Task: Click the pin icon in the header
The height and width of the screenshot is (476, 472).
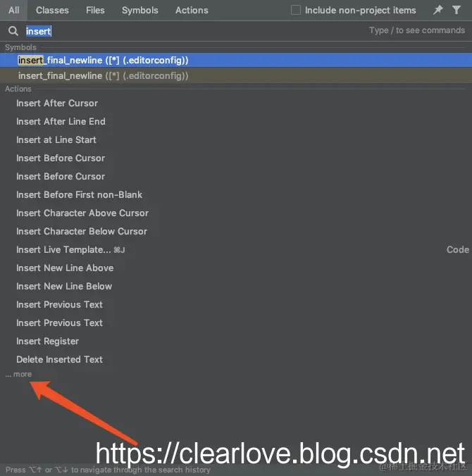Action: (x=437, y=10)
